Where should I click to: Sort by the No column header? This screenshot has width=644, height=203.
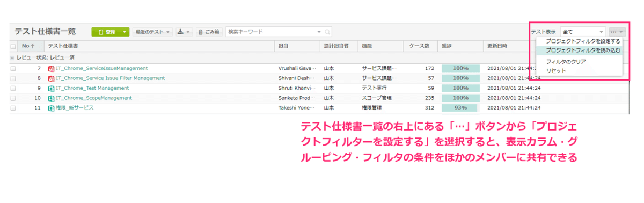click(x=31, y=46)
